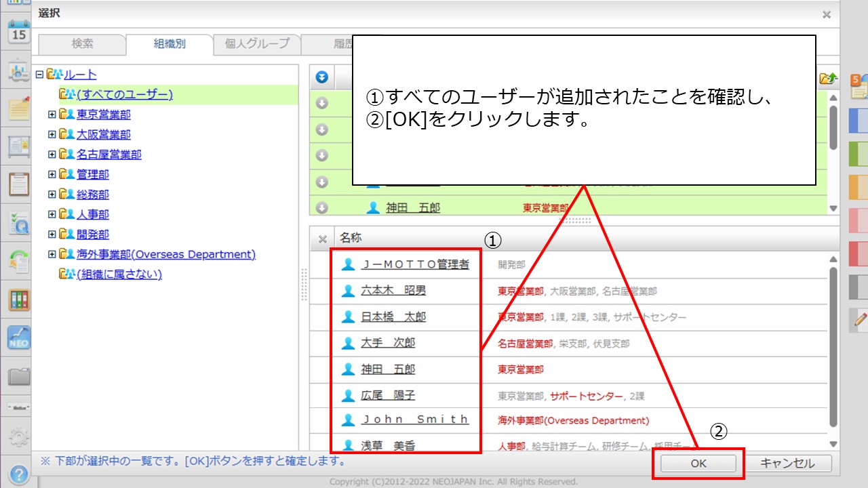This screenshot has width=868, height=488.
Task: Collapse the ルート root node
Action: 39,75
